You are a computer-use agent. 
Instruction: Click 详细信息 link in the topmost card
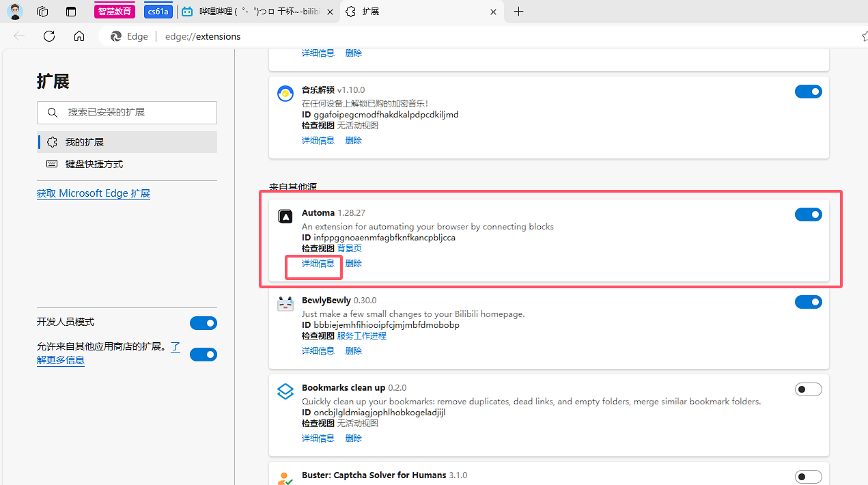[x=318, y=53]
